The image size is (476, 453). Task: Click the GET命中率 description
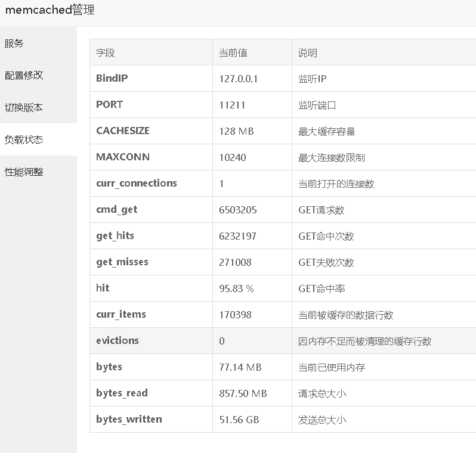[x=322, y=288]
